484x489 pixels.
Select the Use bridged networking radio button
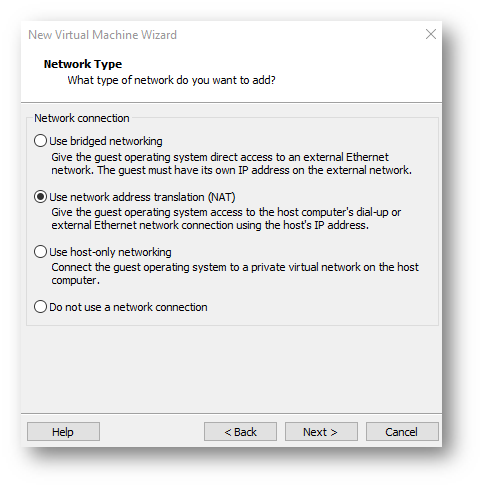40,141
